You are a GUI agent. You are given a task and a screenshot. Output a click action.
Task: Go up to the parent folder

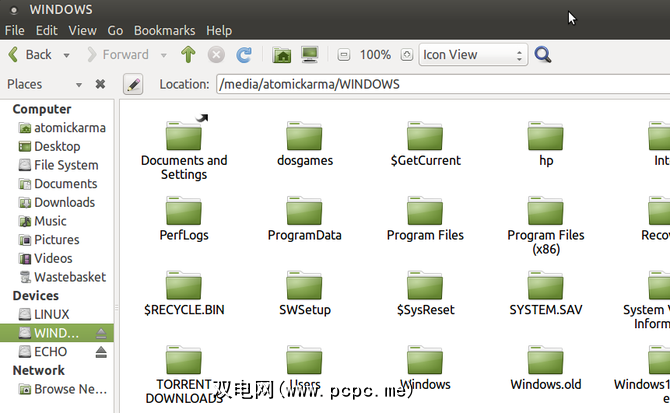188,55
